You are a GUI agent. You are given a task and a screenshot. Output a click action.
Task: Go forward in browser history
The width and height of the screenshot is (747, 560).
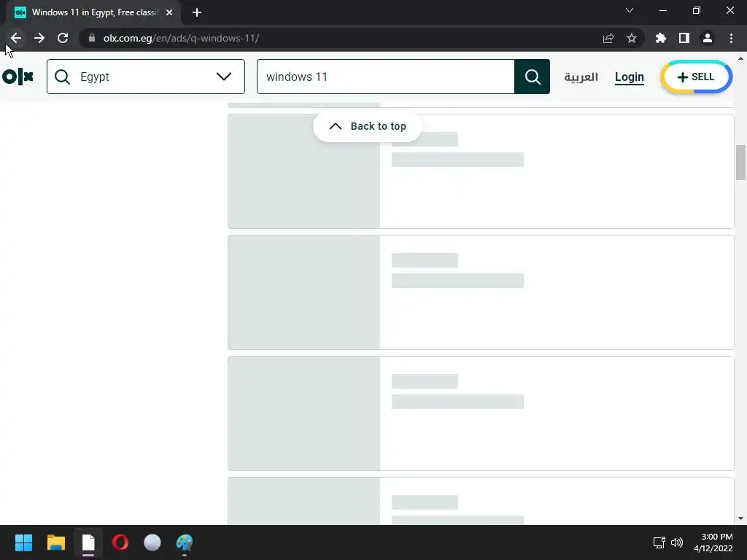(39, 38)
